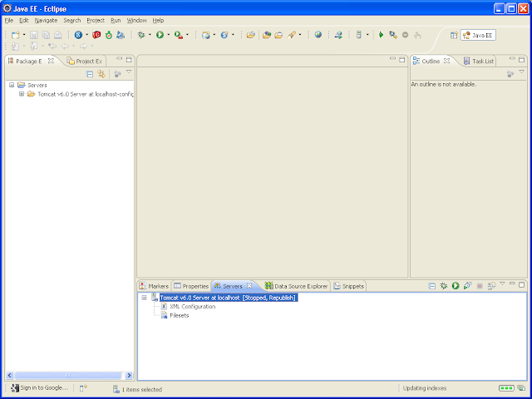Click the pencil annotation toolbar icon
The image size is (532, 399).
[292, 35]
